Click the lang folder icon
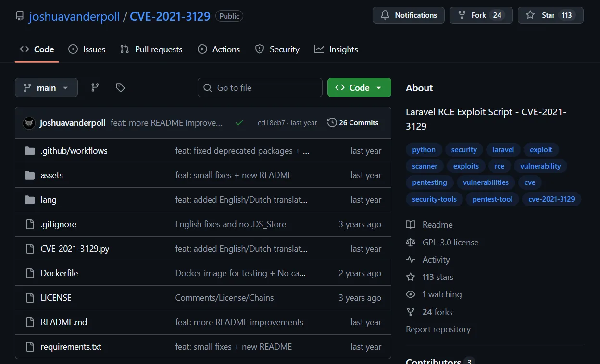Image resolution: width=600 pixels, height=364 pixels. click(30, 200)
